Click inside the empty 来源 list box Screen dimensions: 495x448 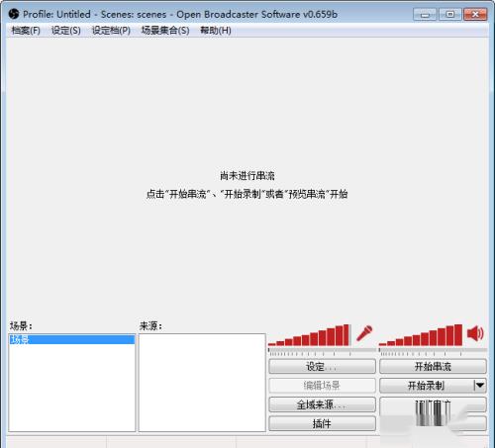click(x=202, y=383)
